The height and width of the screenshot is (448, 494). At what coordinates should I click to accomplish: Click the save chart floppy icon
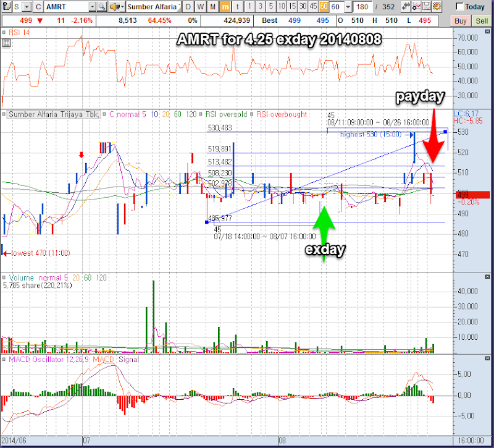(426, 6)
